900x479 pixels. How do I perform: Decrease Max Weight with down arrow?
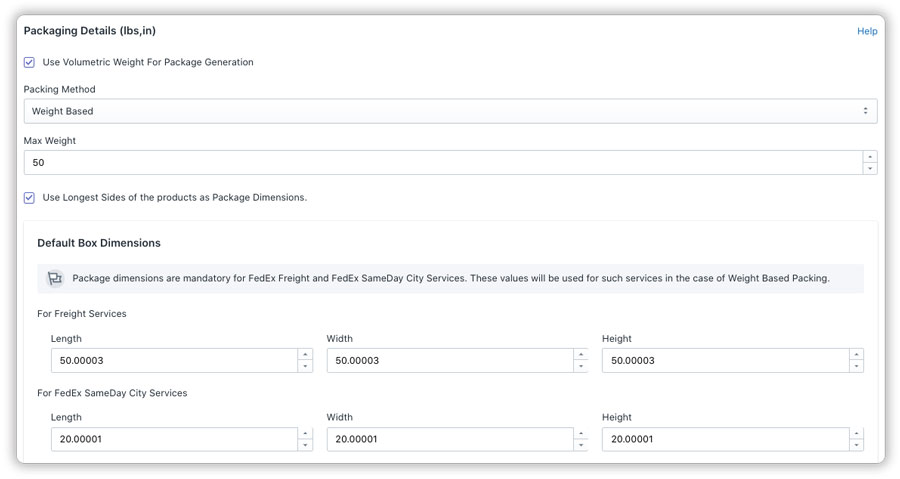point(870,169)
